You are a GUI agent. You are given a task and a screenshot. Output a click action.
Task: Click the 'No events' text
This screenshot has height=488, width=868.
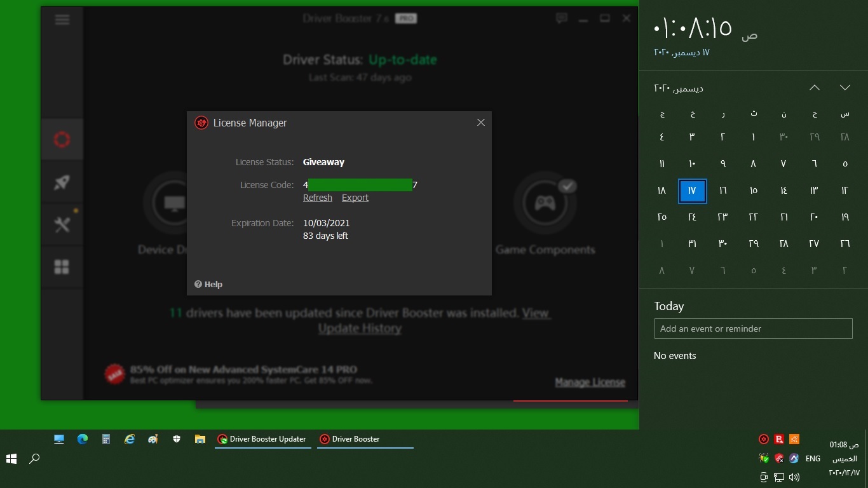click(x=675, y=356)
